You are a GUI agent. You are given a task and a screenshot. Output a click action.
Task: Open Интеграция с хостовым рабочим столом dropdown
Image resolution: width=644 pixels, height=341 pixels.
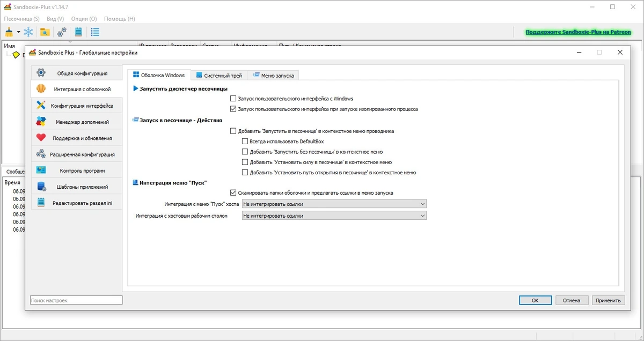point(334,216)
